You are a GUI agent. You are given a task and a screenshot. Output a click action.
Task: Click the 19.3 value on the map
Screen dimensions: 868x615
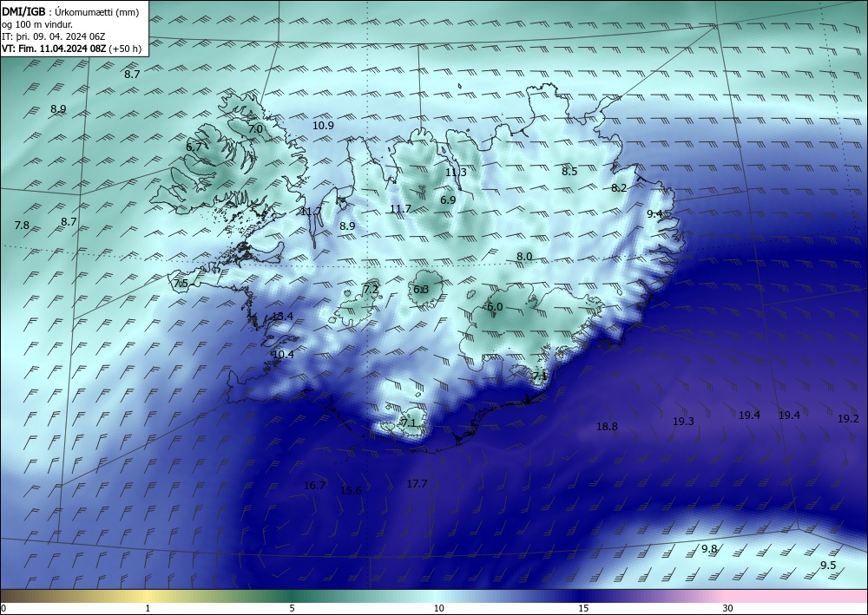(684, 422)
